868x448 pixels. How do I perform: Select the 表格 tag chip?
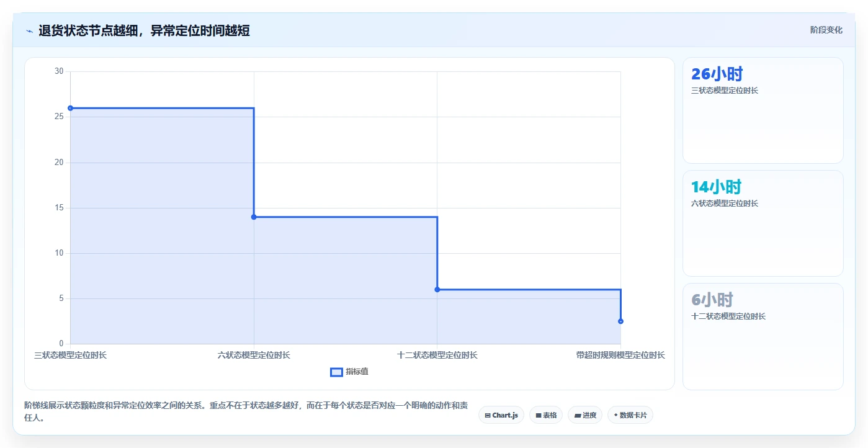click(546, 415)
